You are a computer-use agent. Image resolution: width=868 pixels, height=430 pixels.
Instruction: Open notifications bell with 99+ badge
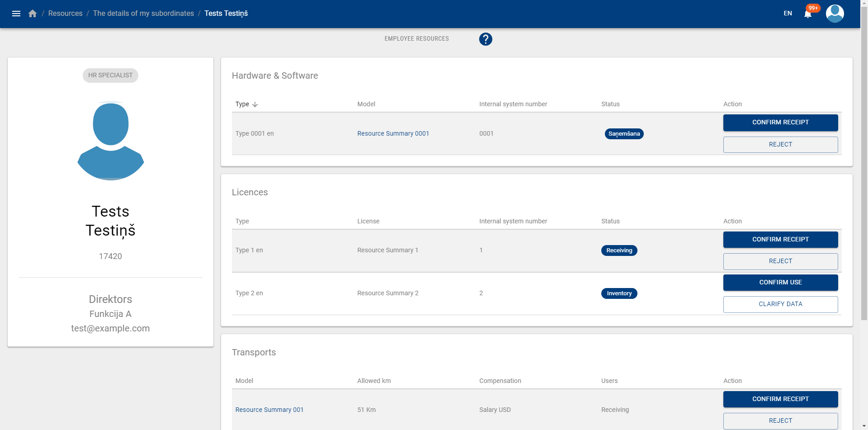(808, 14)
